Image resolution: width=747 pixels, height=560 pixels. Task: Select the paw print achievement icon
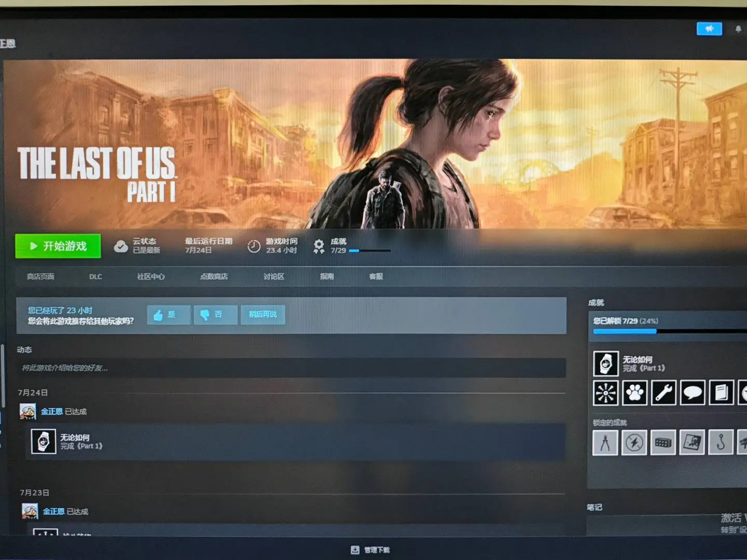point(634,393)
